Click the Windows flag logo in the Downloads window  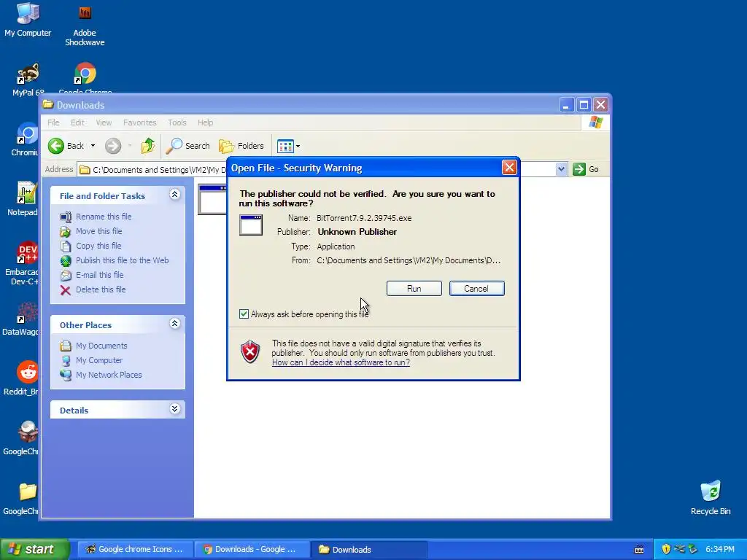click(x=595, y=122)
